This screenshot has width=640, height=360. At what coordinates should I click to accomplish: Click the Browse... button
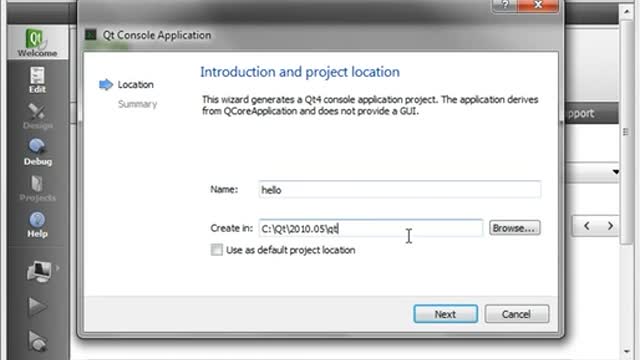tap(515, 228)
